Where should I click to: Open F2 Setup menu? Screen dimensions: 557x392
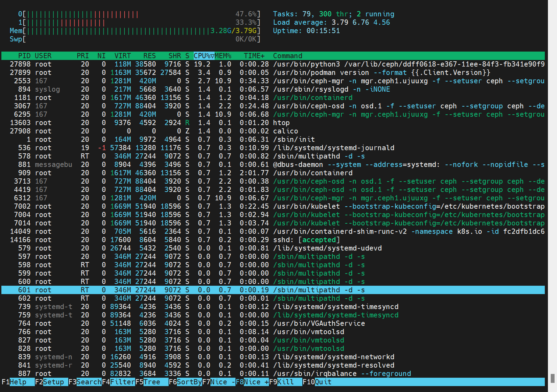[51, 382]
